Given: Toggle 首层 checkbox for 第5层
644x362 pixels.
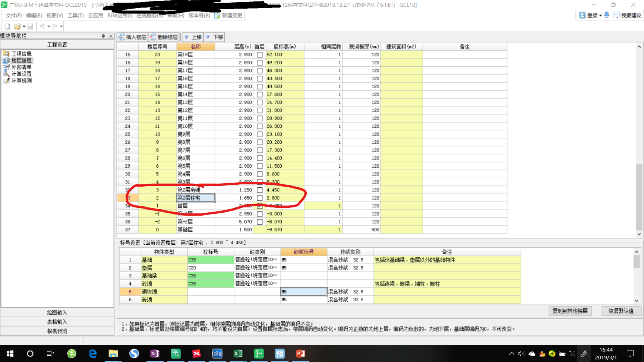Looking at the screenshot, I should (260, 166).
